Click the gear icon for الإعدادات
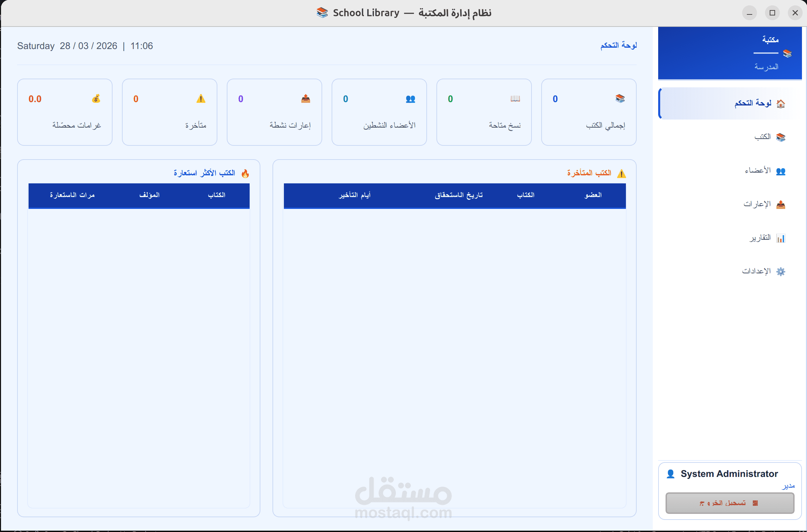 tap(780, 271)
